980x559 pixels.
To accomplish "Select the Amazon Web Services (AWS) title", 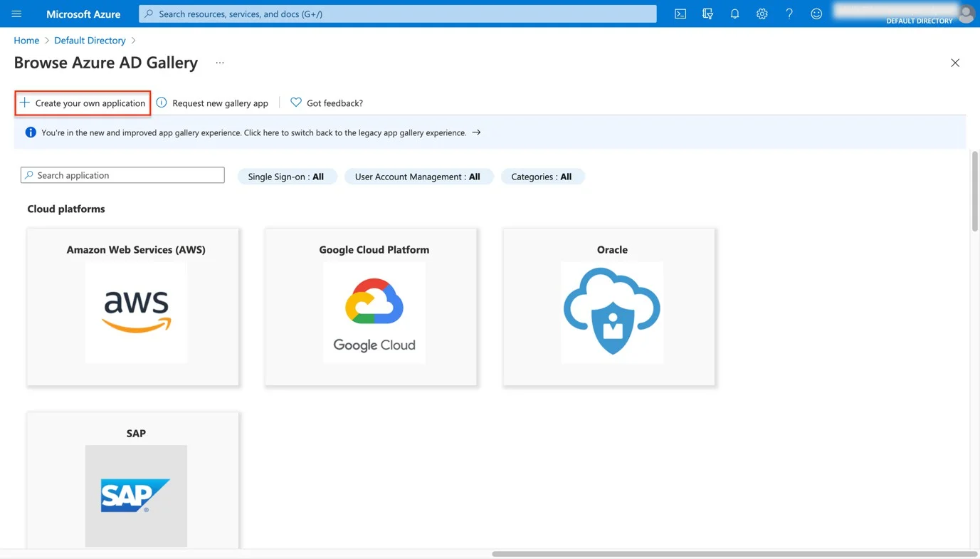I will pyautogui.click(x=136, y=250).
